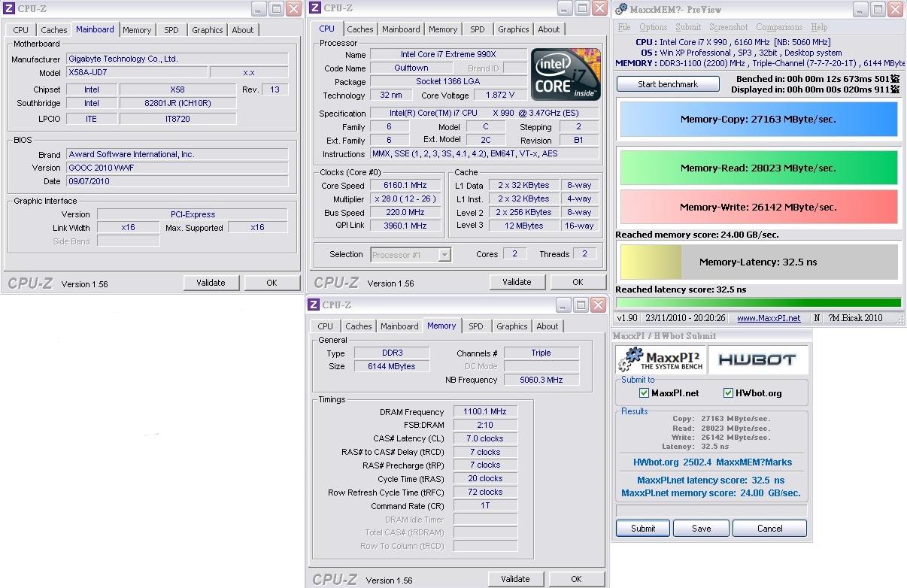This screenshot has height=588, width=907.
Task: Open the Screenshot menu in MaxxMEM
Action: pos(729,27)
